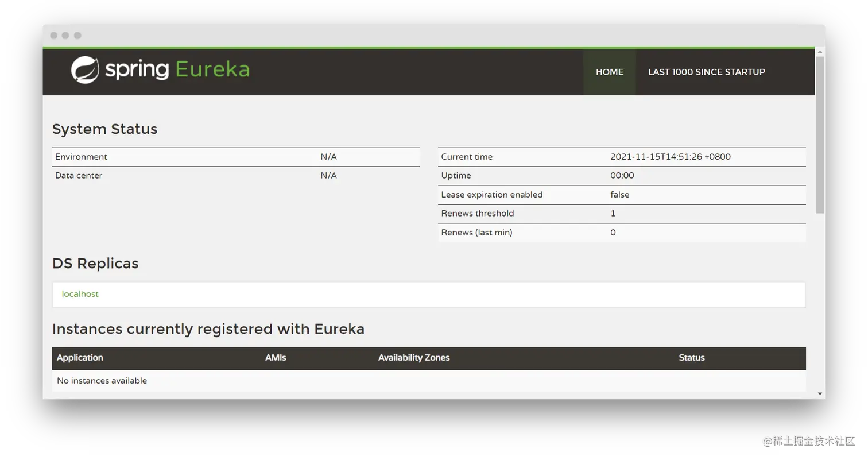The image size is (868, 460).
Task: Select the 'false' lease expiration value
Action: (620, 195)
